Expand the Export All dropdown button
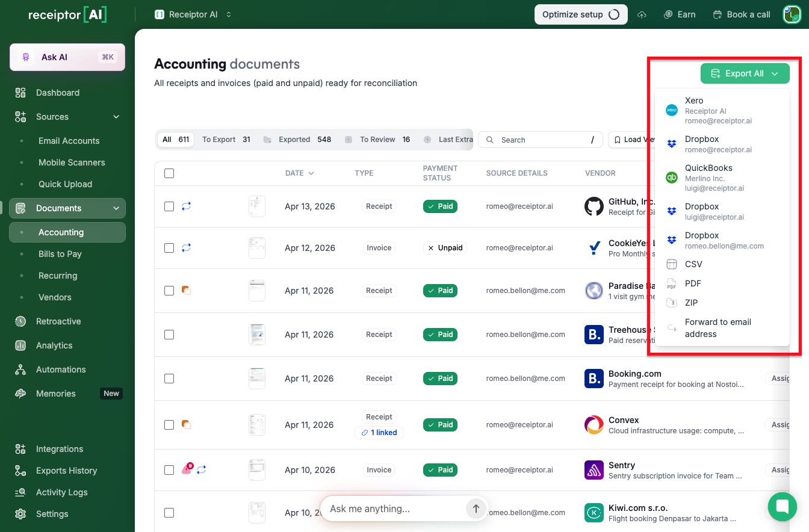The width and height of the screenshot is (809, 532). point(745,73)
